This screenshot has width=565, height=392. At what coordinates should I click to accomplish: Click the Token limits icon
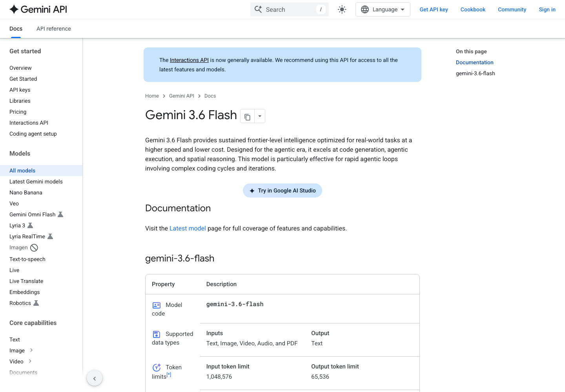tap(157, 367)
